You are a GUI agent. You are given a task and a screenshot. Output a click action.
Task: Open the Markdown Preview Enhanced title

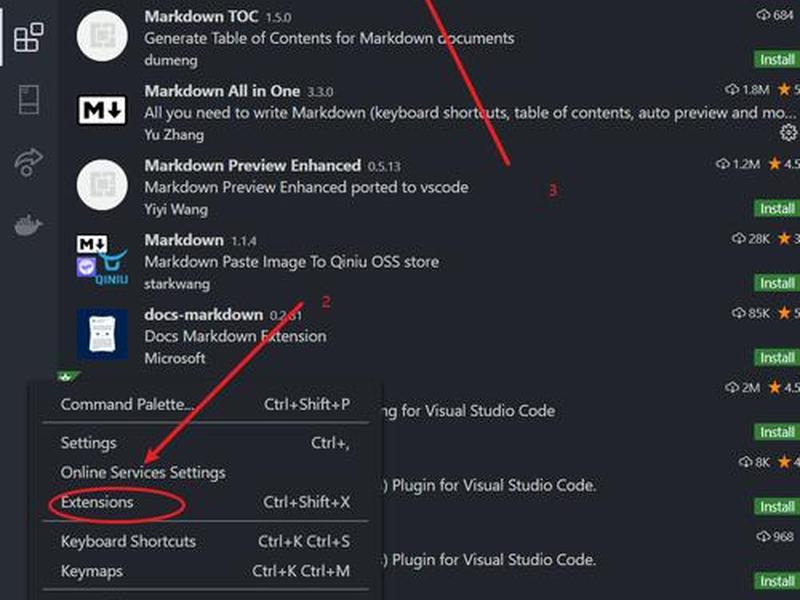(253, 165)
